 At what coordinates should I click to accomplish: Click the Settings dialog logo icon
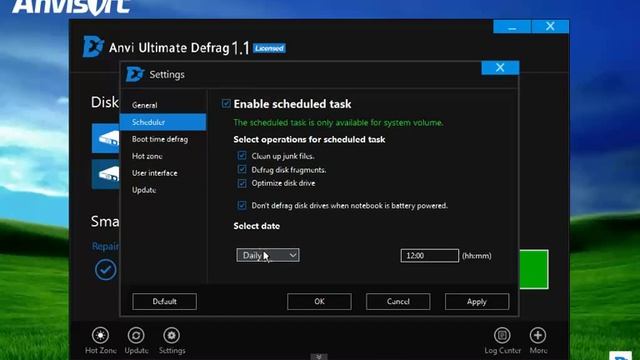[x=135, y=74]
